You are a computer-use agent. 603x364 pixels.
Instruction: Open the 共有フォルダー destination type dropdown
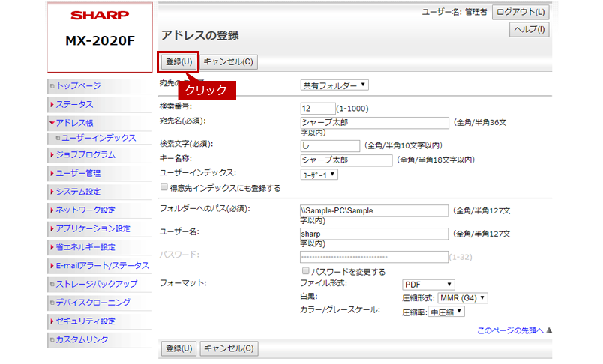click(334, 85)
